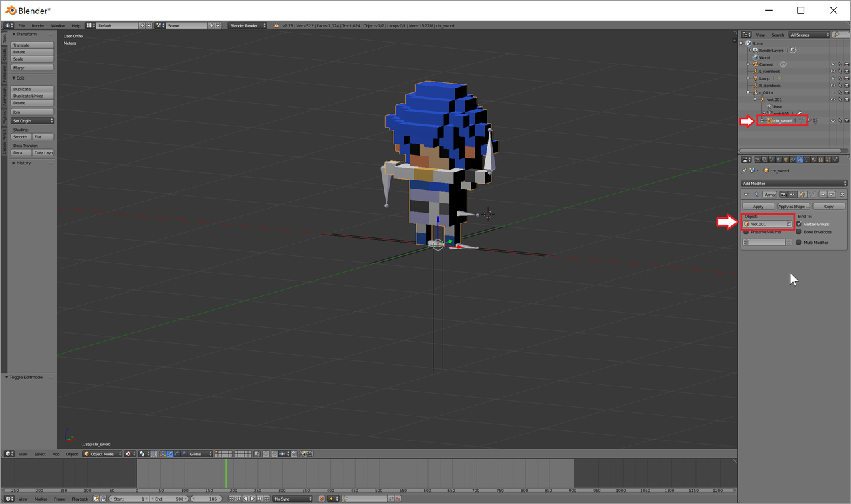Viewport: 851px width, 504px height.
Task: Toggle Armature modifier viewport visibility
Action: coord(792,195)
